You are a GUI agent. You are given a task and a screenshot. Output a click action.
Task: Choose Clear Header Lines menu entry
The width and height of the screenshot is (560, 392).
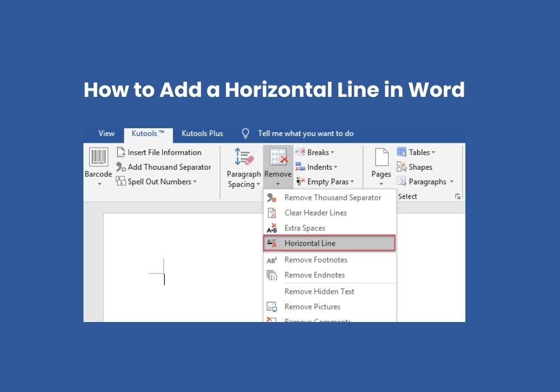click(x=330, y=213)
